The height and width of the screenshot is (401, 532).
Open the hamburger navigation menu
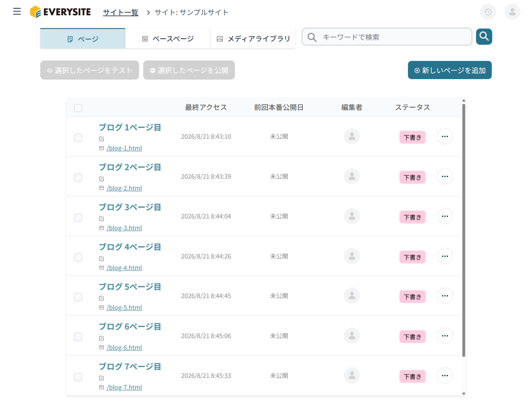[17, 12]
